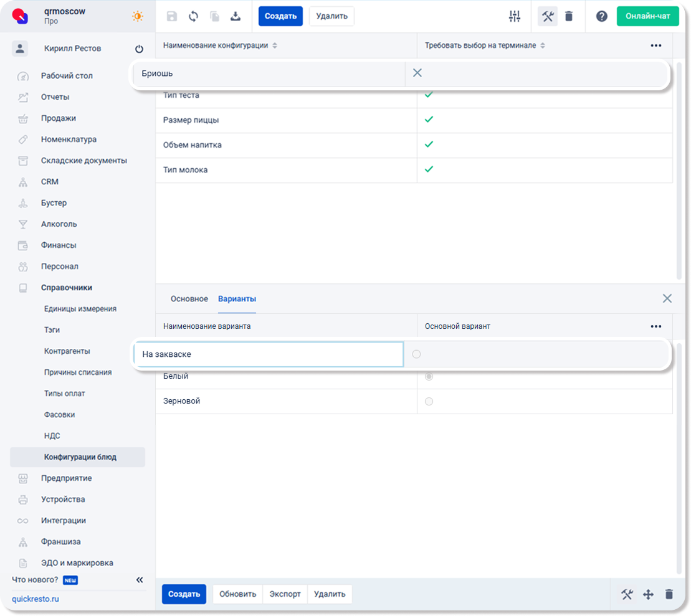This screenshot has height=616, width=691.
Task: Click the bottom blue Создать button
Action: [x=184, y=594]
